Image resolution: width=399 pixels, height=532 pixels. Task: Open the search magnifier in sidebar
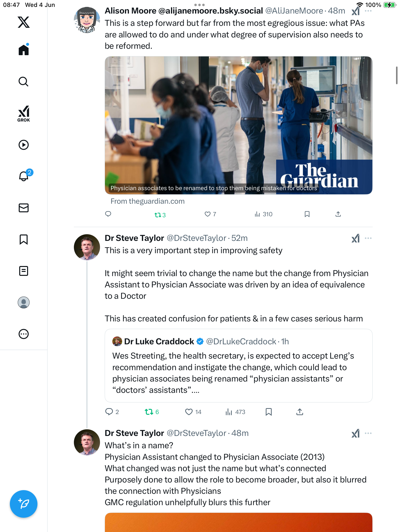(24, 82)
